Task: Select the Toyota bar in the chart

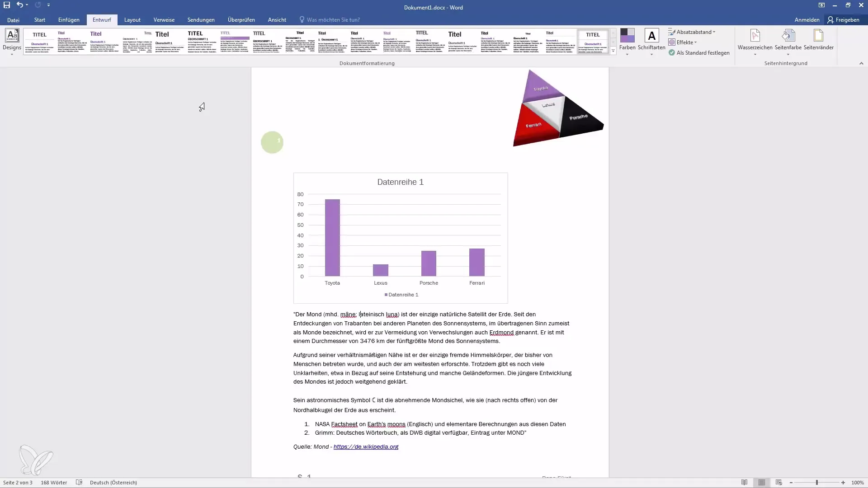Action: (332, 238)
